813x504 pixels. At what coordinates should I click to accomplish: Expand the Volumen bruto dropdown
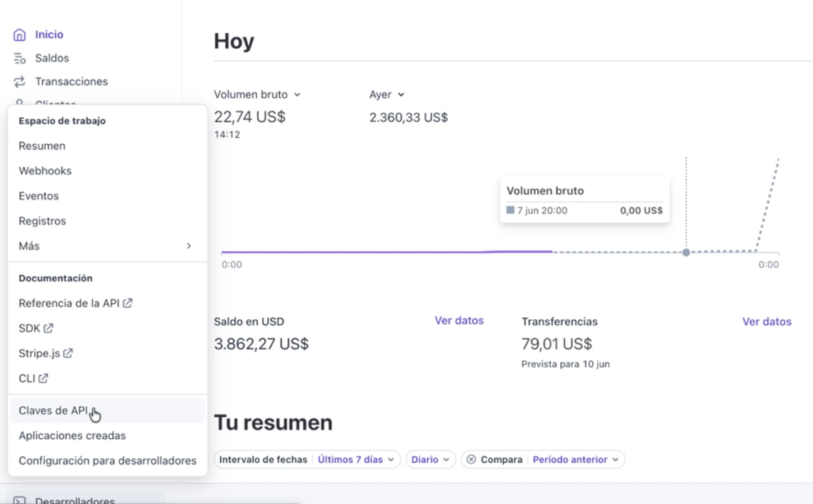(257, 95)
